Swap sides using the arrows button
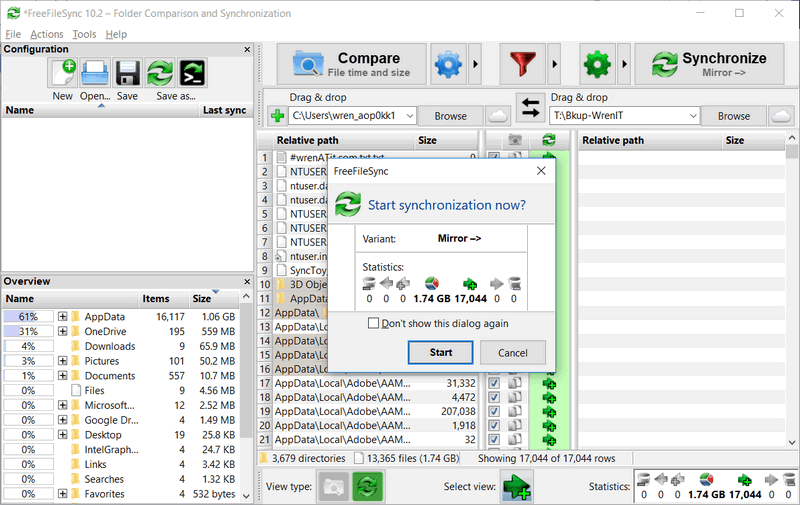This screenshot has width=800, height=505. tap(529, 106)
